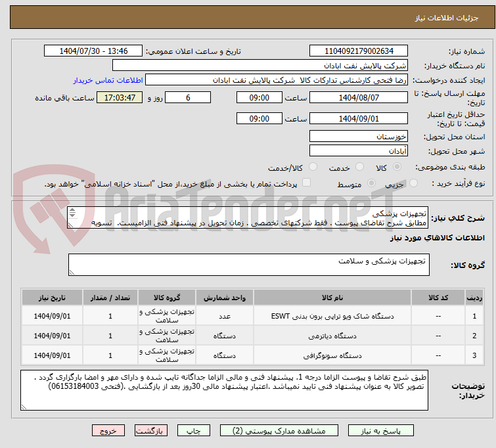Click the کد کالا column header
Screen dimensions: 496x448
[438, 298]
